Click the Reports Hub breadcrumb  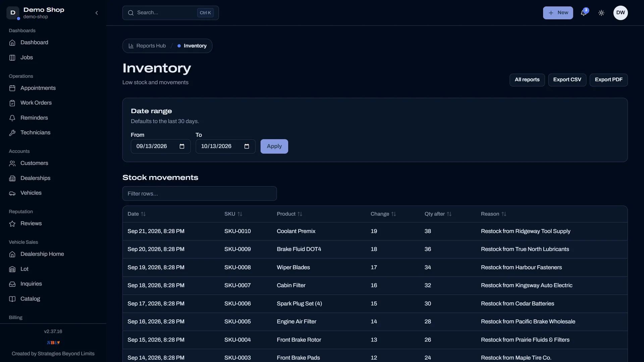click(x=147, y=46)
